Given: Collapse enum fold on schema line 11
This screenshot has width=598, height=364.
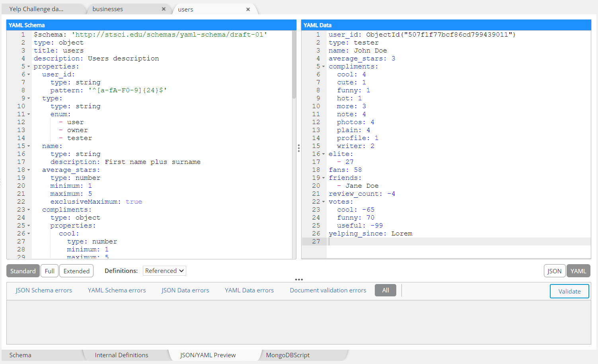Looking at the screenshot, I should point(29,114).
